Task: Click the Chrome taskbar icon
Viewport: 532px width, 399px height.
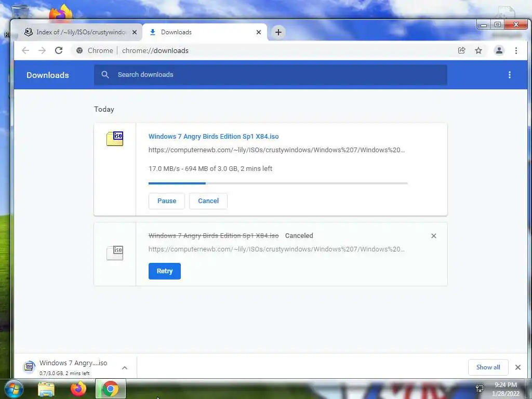Action: pos(111,389)
